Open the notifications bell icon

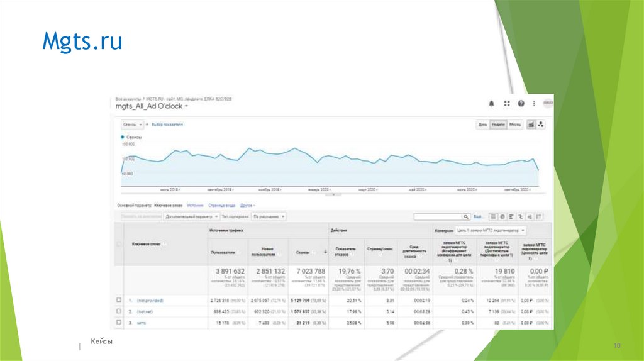pyautogui.click(x=491, y=104)
